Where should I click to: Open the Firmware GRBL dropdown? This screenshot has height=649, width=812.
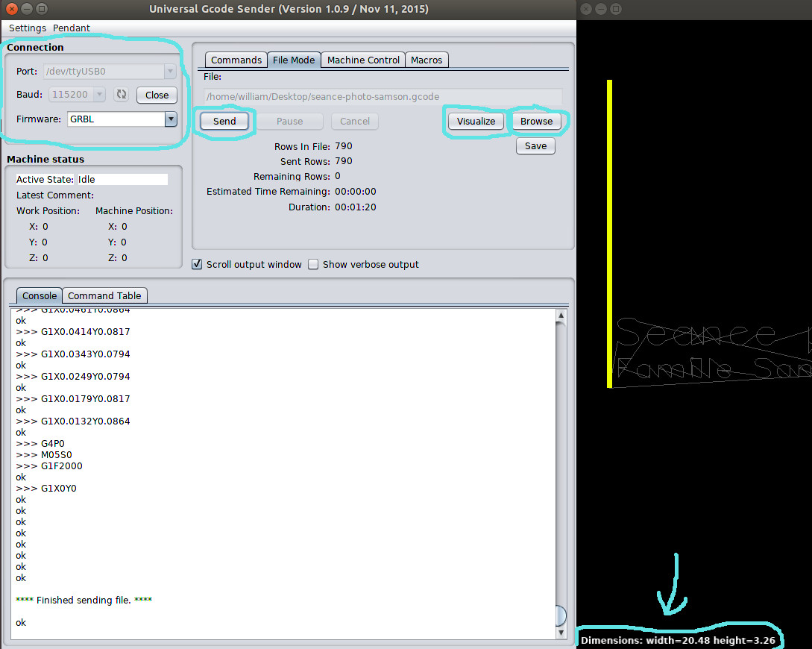tap(171, 119)
